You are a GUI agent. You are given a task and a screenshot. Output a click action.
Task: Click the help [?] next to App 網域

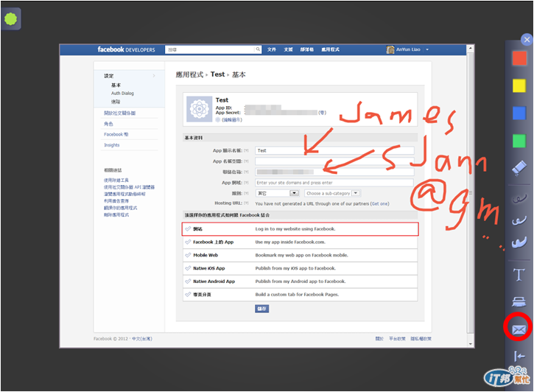246,183
